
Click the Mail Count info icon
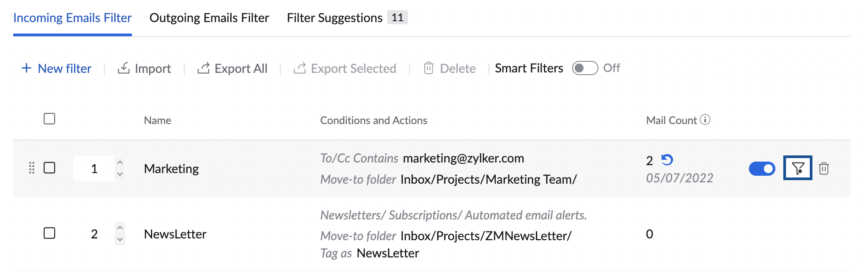coord(705,120)
